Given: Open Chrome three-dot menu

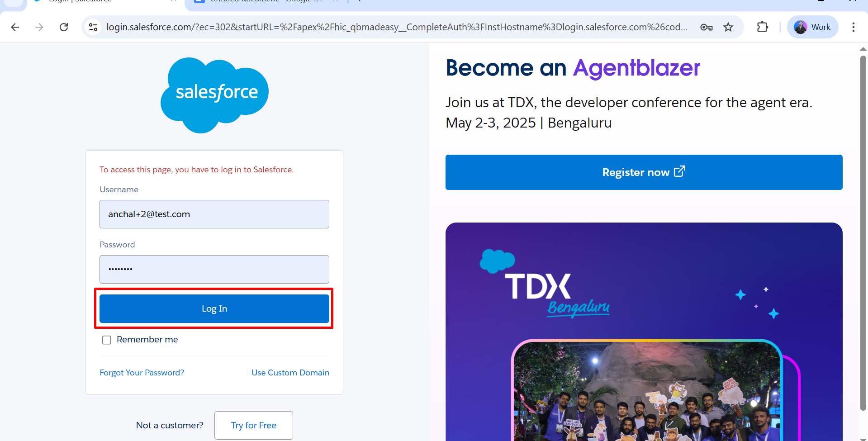Looking at the screenshot, I should pos(854,27).
